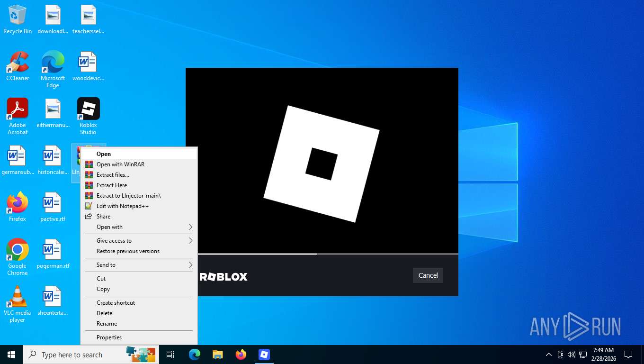Choose Open with WinRAR
This screenshot has height=364, width=644.
(x=139, y=164)
